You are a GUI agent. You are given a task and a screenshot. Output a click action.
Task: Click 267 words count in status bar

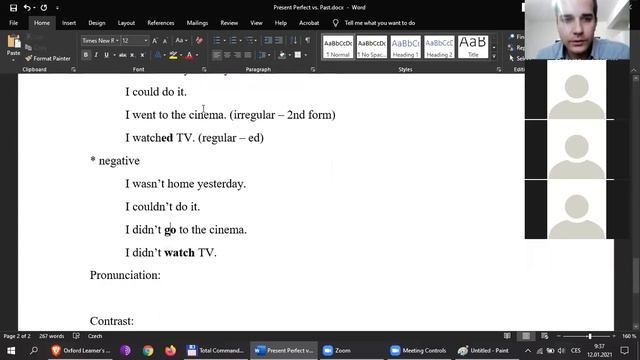click(x=51, y=336)
